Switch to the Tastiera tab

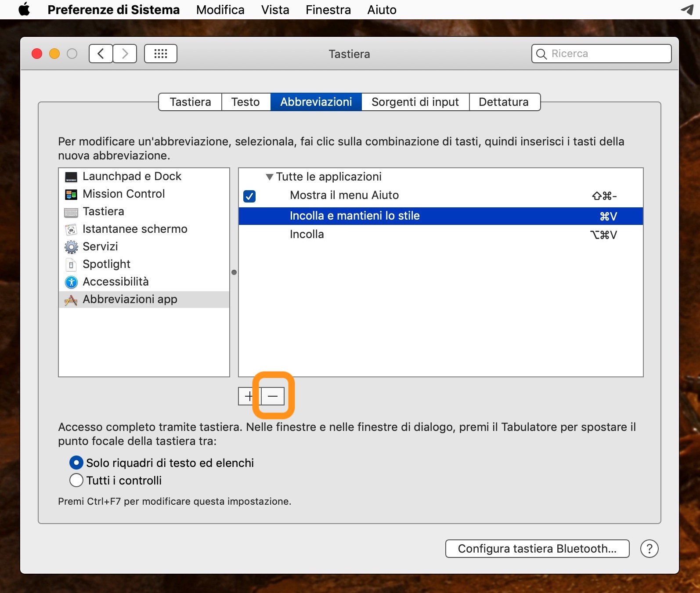[x=190, y=102]
